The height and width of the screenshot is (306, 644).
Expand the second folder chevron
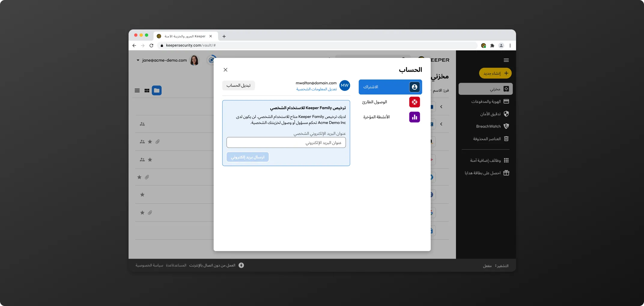point(441,124)
